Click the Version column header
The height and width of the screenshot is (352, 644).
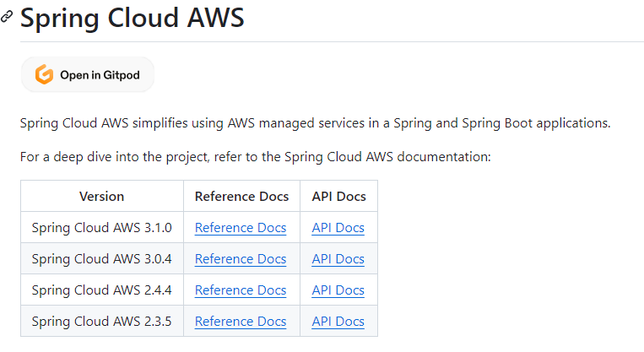pos(102,197)
